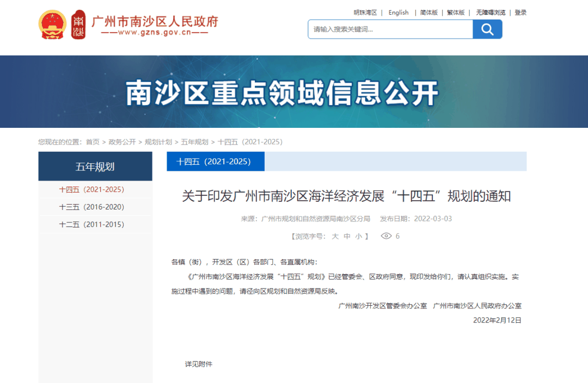Screen dimensions: 588x383
Task: Click the 十四五（2021-2025） blue tab header
Action: [213, 162]
